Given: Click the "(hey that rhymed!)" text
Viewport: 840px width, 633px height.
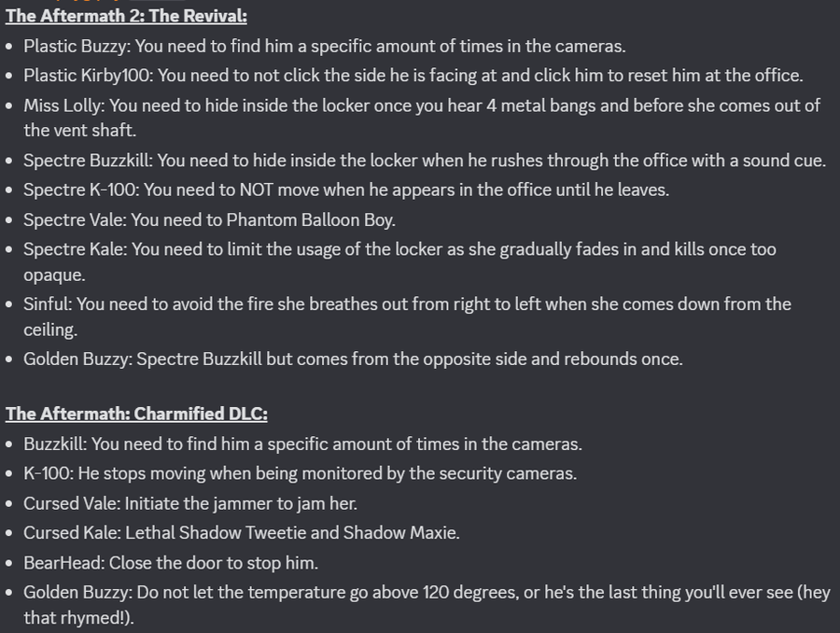Looking at the screenshot, I should 78,617.
